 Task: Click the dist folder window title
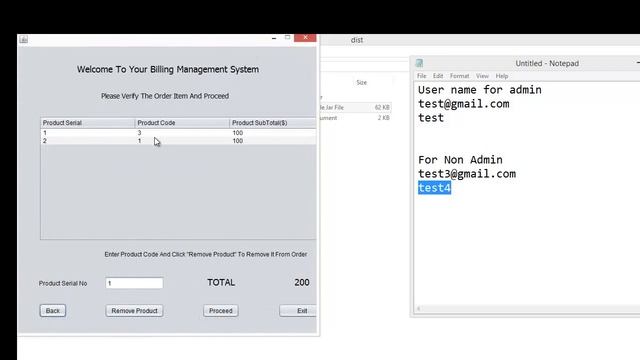(x=357, y=40)
